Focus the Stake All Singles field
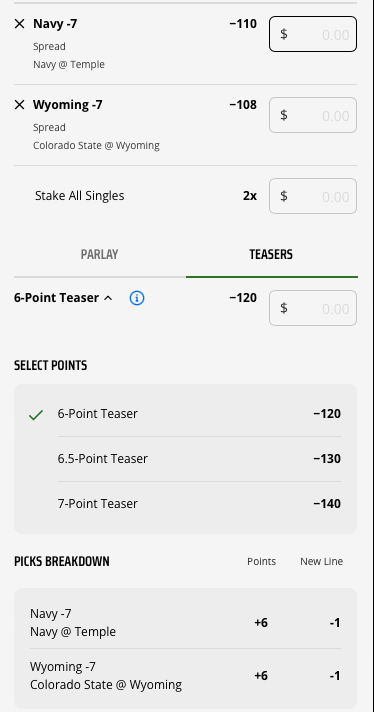Viewport: 374px width, 712px height. tap(313, 196)
